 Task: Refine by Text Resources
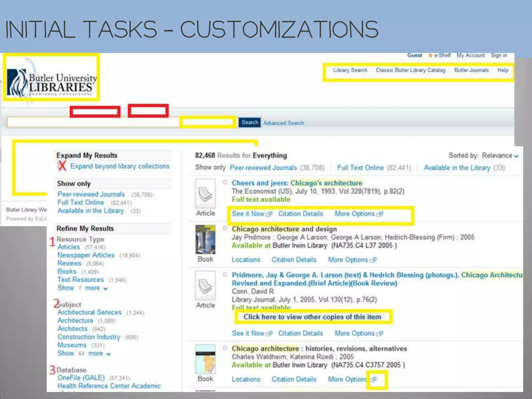pos(81,280)
